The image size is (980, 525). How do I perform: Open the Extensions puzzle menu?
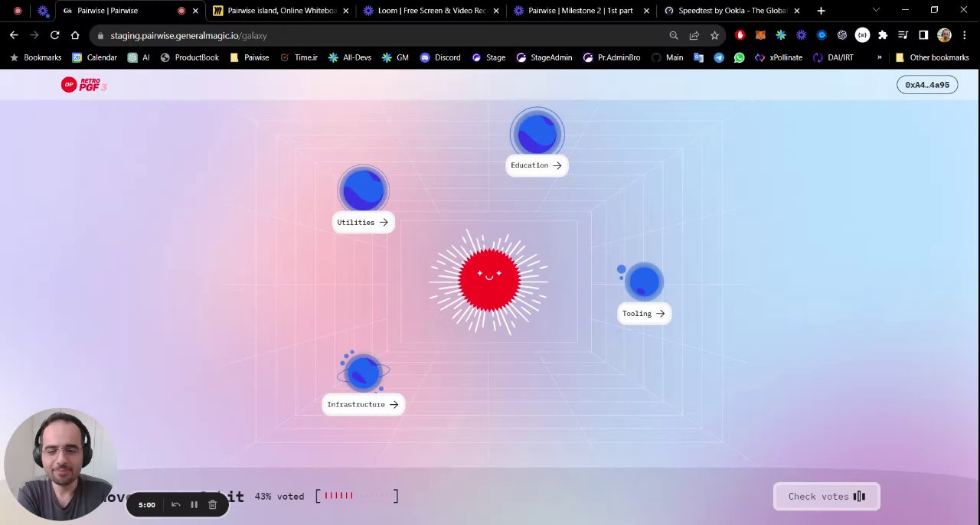[x=883, y=35]
